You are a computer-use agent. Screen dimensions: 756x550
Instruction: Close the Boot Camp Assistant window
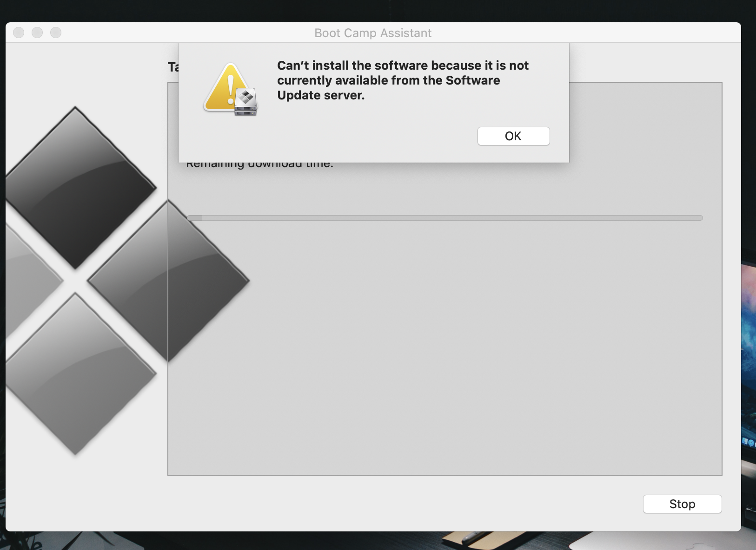(19, 33)
